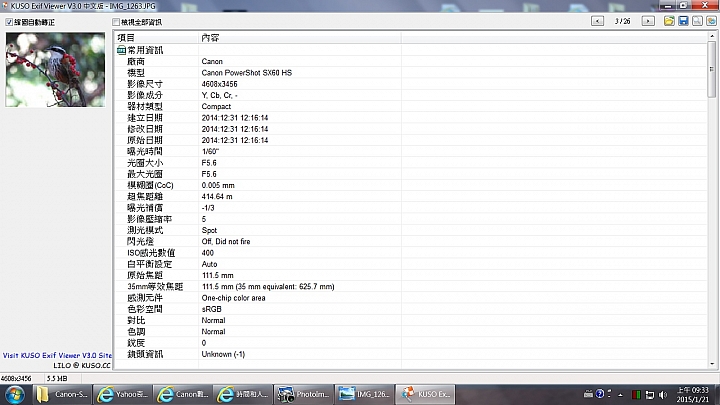Select the 'Canon PowerShot SX60 HS' value
The height and width of the screenshot is (405, 720).
click(247, 73)
